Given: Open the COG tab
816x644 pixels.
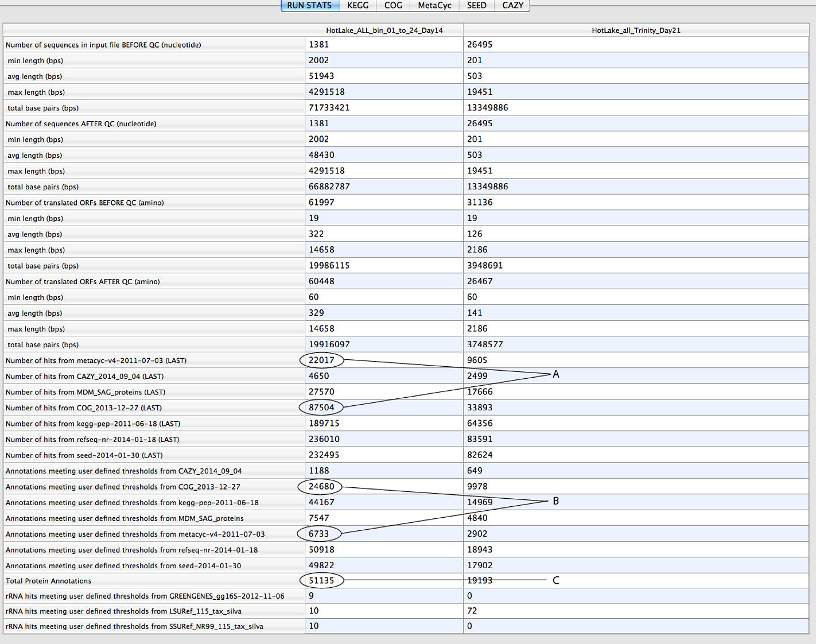Looking at the screenshot, I should pos(393,5).
